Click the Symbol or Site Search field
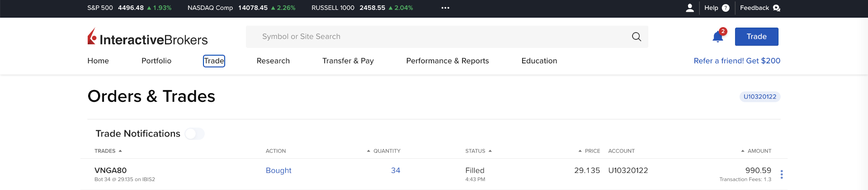 (x=439, y=37)
